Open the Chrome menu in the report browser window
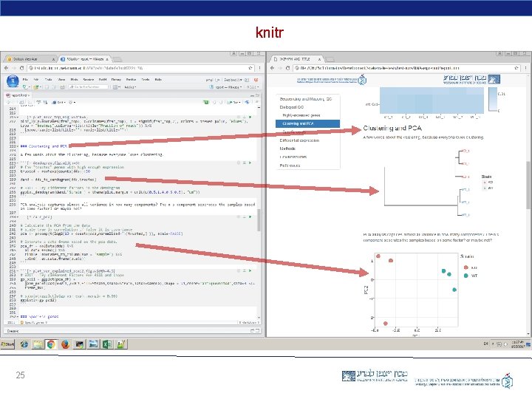 tap(526, 68)
